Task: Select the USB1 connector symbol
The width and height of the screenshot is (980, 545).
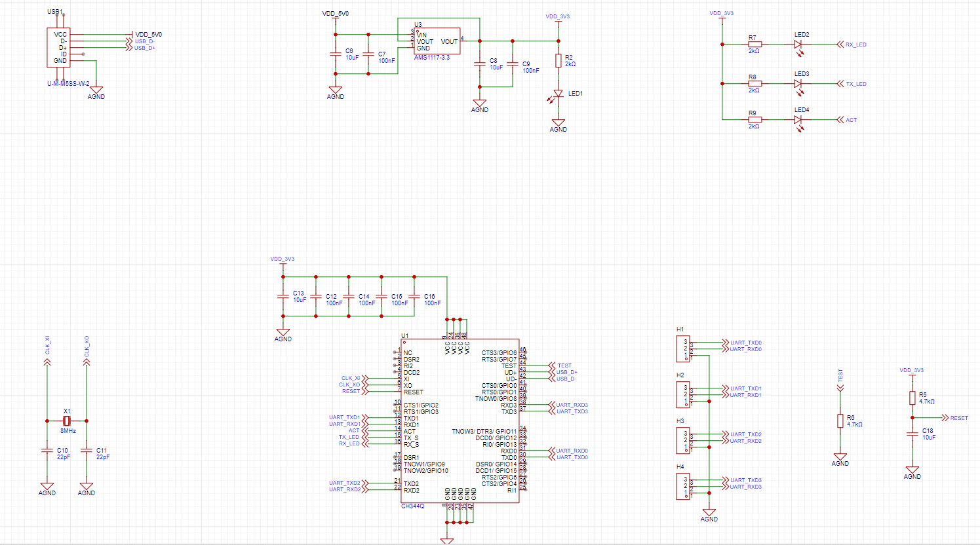Action: (58, 47)
